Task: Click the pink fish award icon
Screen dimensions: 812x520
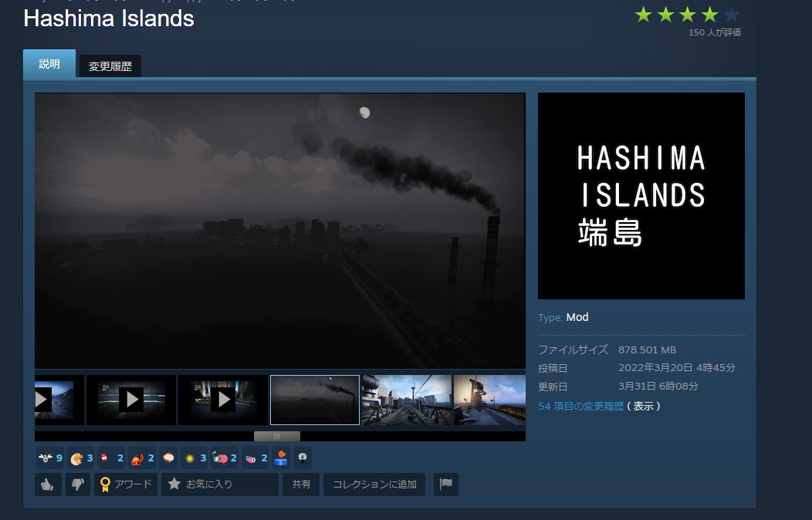Action: pyautogui.click(x=255, y=458)
